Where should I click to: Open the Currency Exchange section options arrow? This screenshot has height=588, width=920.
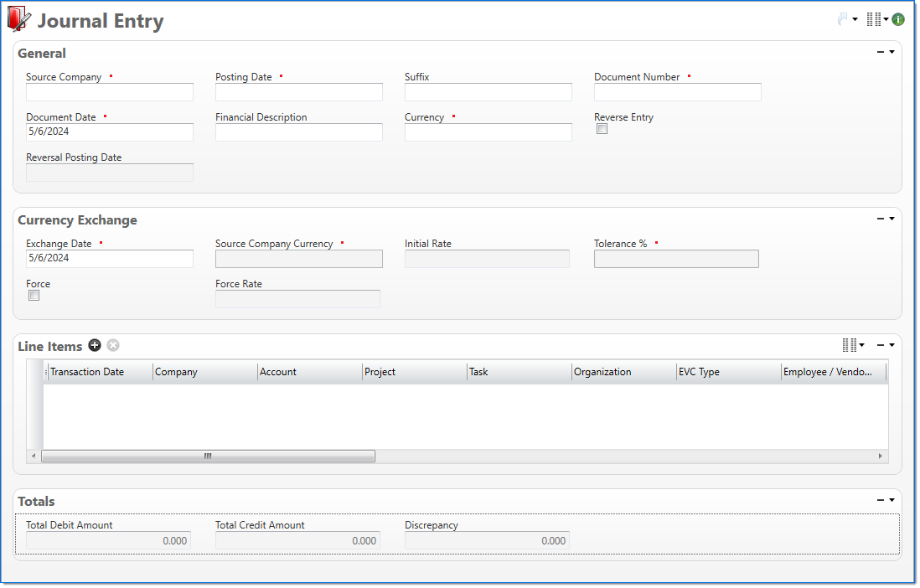(x=892, y=219)
